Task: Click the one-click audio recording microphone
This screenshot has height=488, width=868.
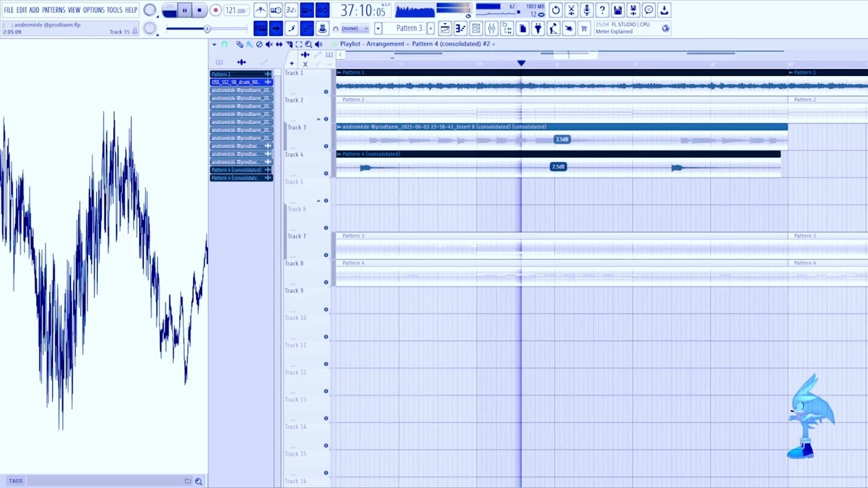Action: (587, 9)
